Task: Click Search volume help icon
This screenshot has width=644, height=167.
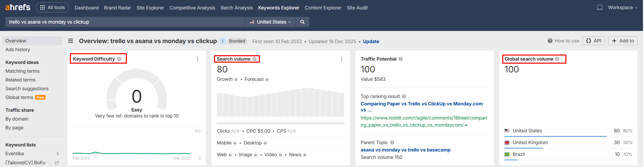Action: click(x=254, y=59)
